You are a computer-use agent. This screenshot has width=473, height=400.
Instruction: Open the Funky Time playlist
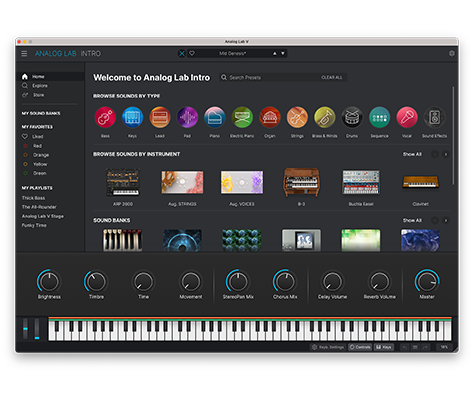(x=34, y=225)
